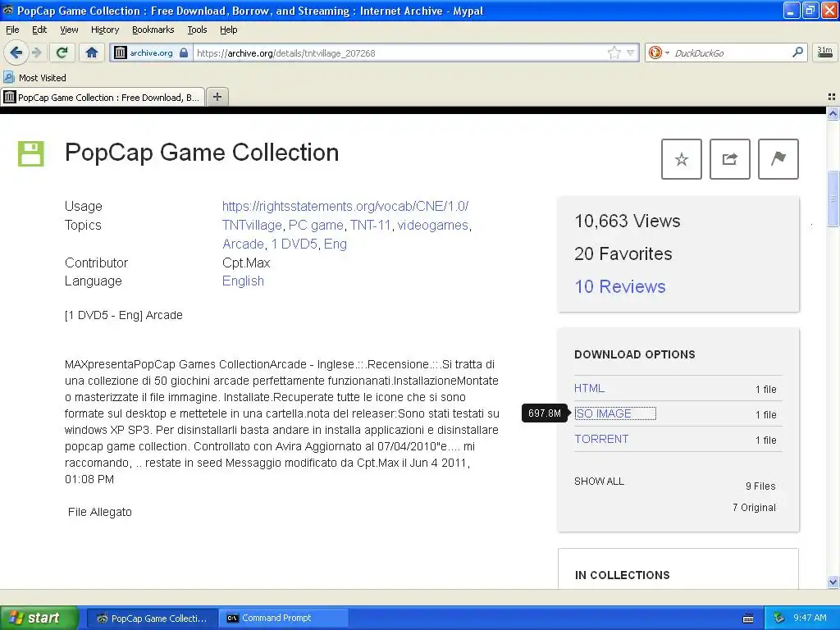Click SHOW ALL download files
The height and width of the screenshot is (630, 840).
[x=599, y=481]
